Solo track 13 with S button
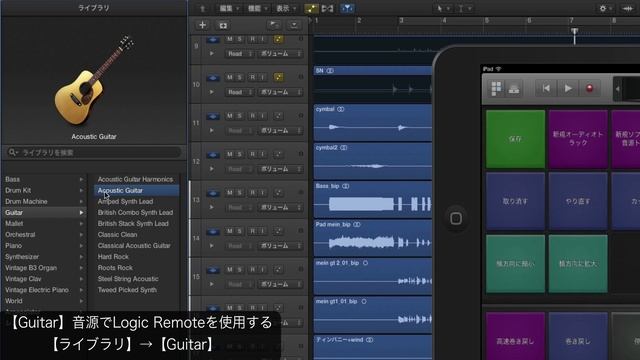This screenshot has width=640, height=360. 240,193
